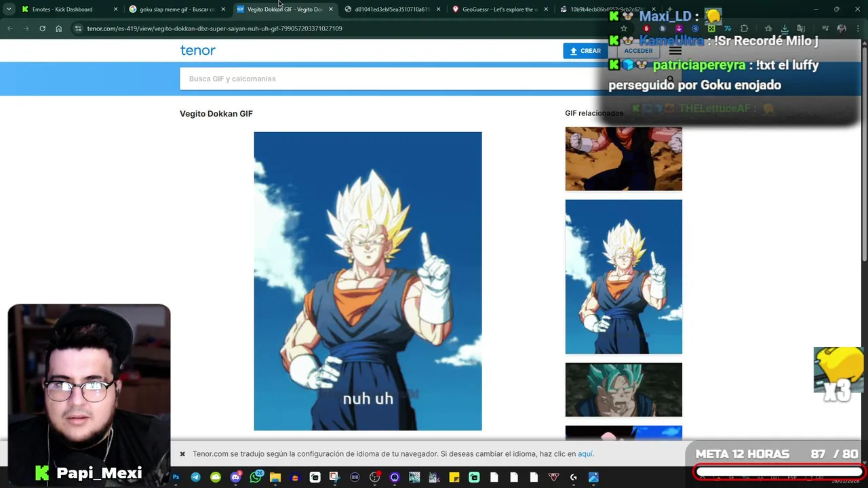Open the yellow Sticky Notes taskbar icon
The image size is (868, 488).
coord(454,477)
